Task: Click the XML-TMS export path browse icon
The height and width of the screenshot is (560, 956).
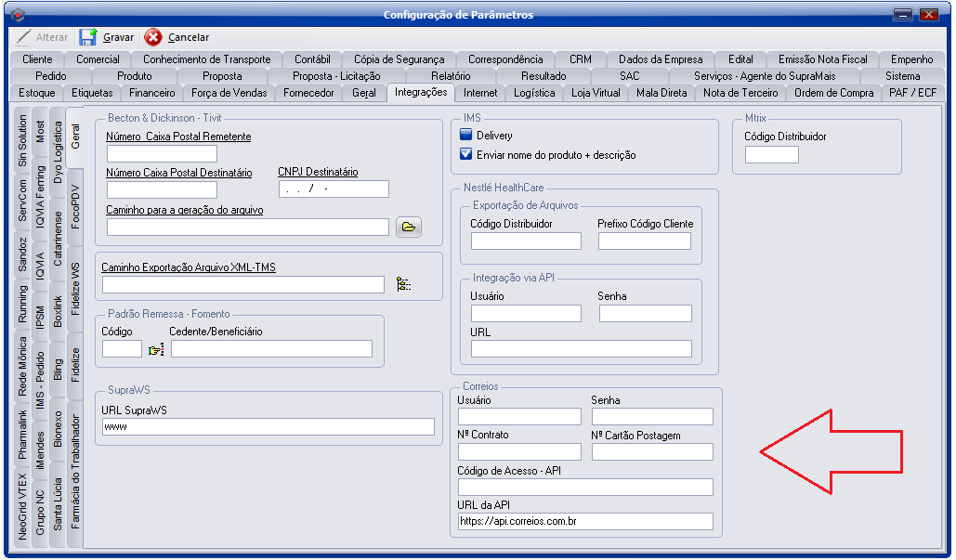Action: coord(403,285)
